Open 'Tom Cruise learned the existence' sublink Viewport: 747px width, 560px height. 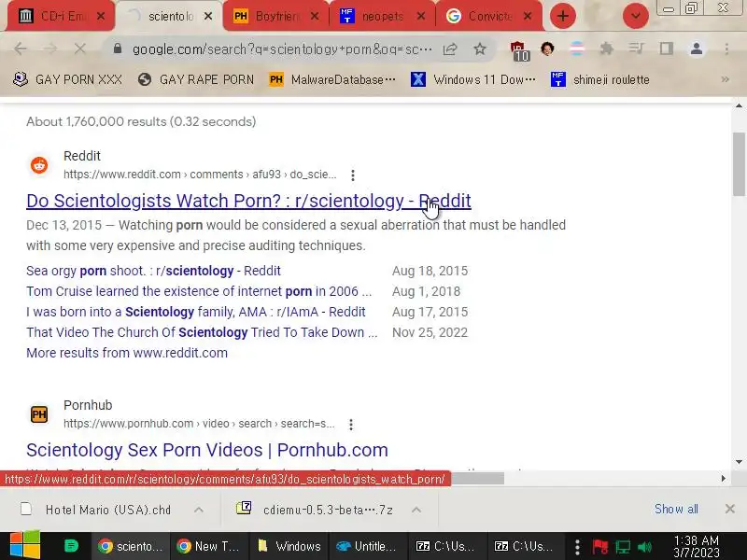point(199,291)
